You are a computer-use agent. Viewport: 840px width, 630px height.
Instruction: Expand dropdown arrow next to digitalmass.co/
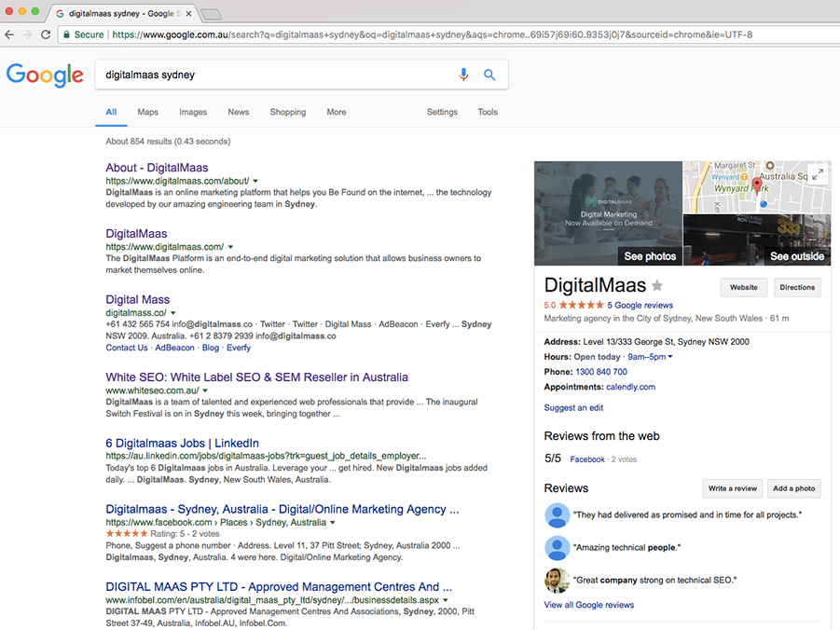[173, 313]
